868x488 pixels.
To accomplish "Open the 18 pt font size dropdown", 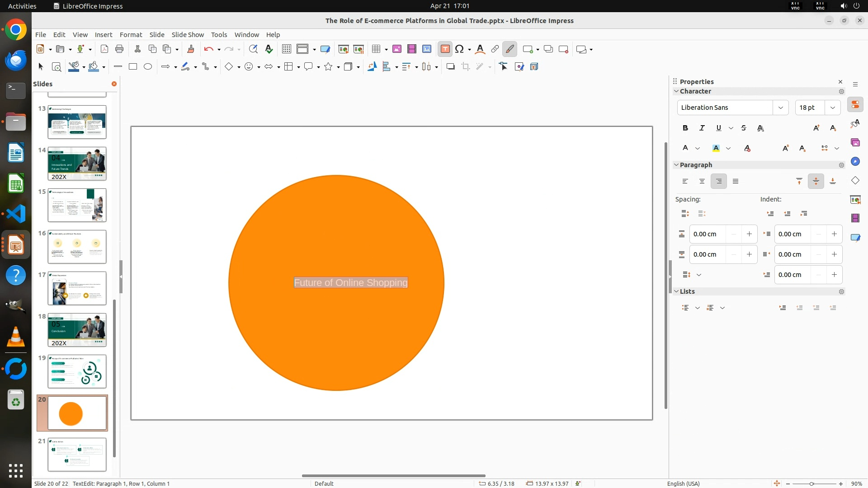I will click(x=832, y=108).
